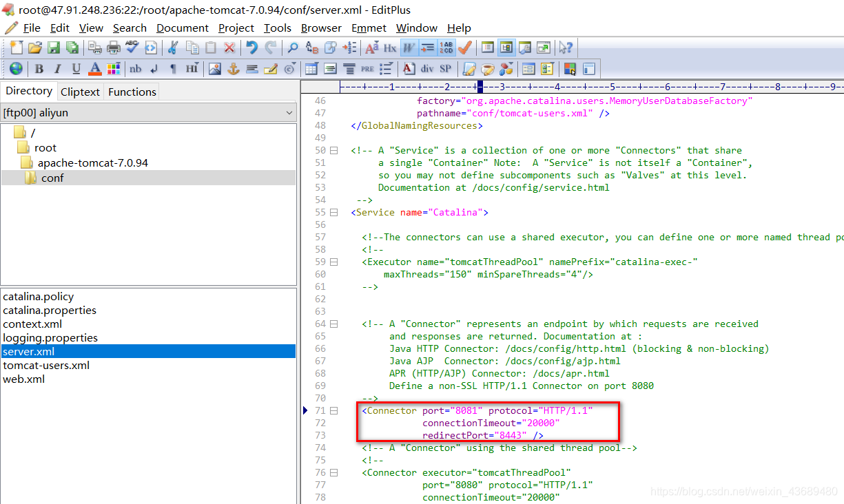Click the red X Delete icon

click(229, 48)
